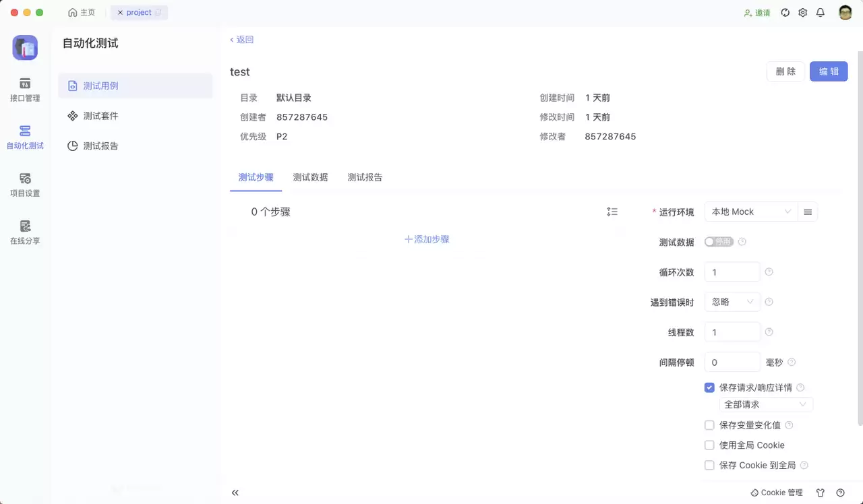Viewport: 863px width, 504px height.
Task: Click 添加步骤 to add step
Action: [427, 239]
